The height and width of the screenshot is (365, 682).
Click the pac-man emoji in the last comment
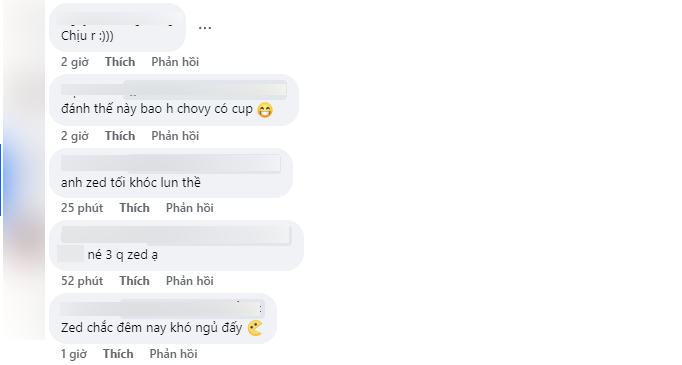[255, 328]
